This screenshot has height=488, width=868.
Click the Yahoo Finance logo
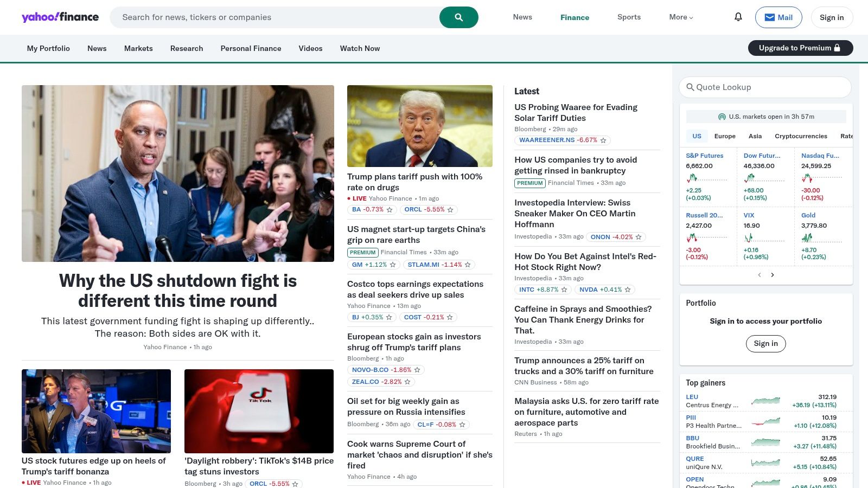click(x=60, y=17)
